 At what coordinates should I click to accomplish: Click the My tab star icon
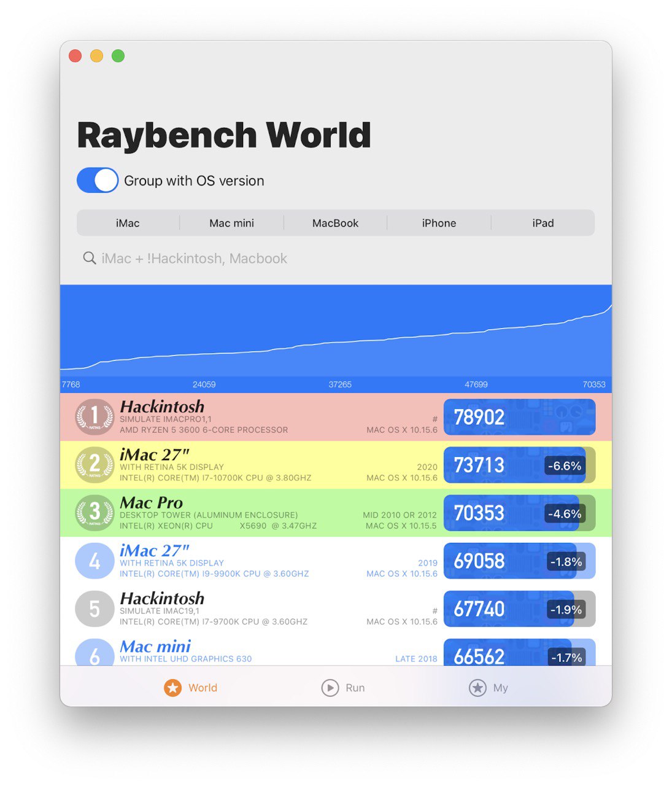click(x=477, y=688)
